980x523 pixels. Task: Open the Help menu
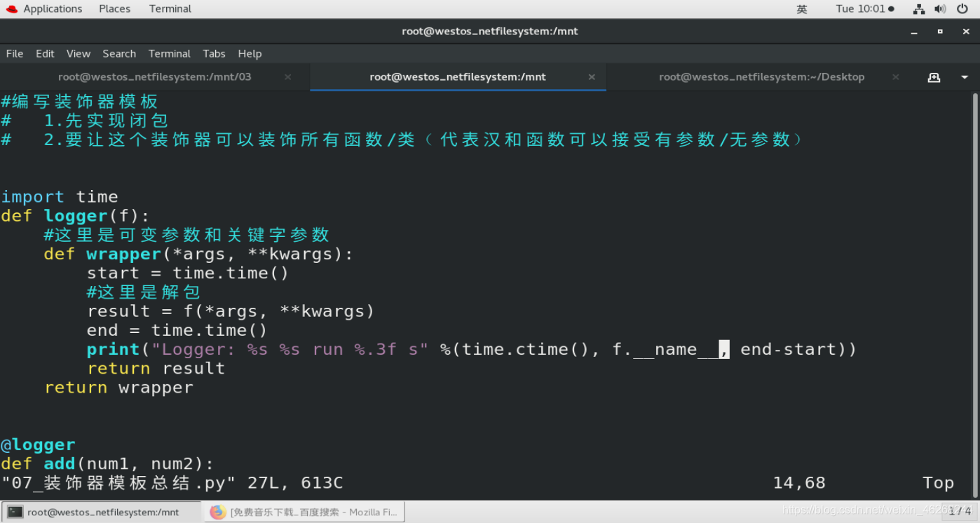[250, 53]
